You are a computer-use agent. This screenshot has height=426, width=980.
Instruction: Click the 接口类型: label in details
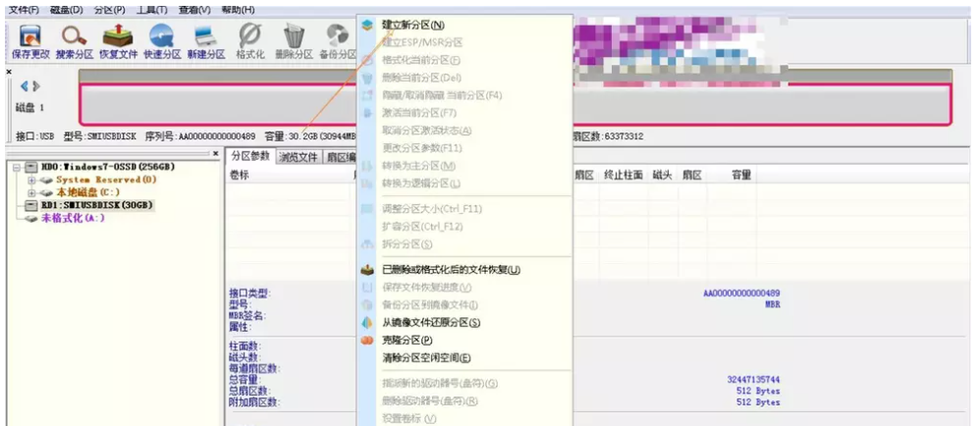pos(250,293)
